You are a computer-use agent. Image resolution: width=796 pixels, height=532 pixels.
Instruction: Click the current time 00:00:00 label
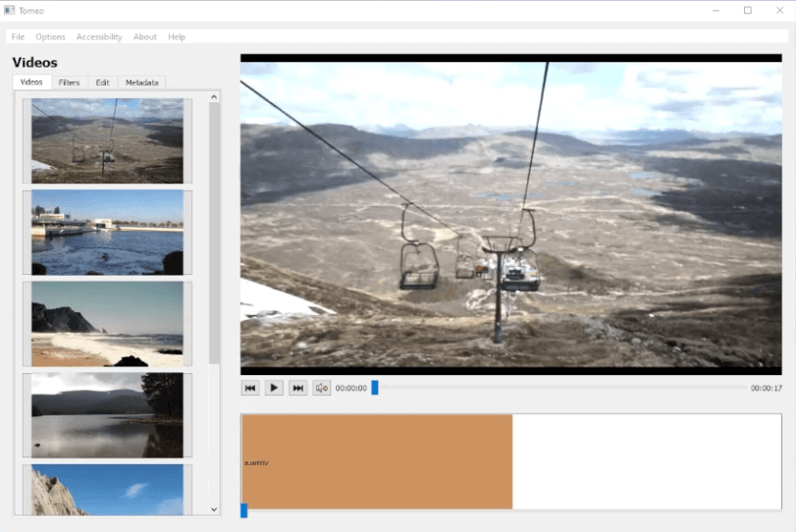pyautogui.click(x=350, y=388)
